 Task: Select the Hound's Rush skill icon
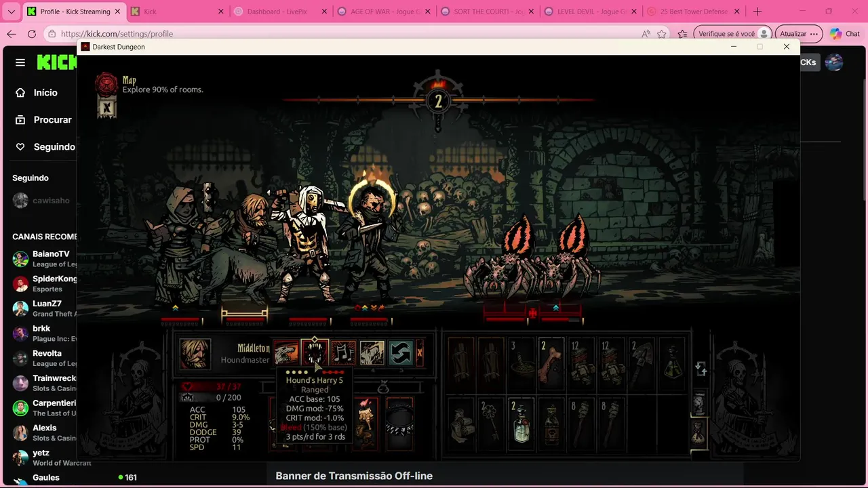click(x=286, y=353)
